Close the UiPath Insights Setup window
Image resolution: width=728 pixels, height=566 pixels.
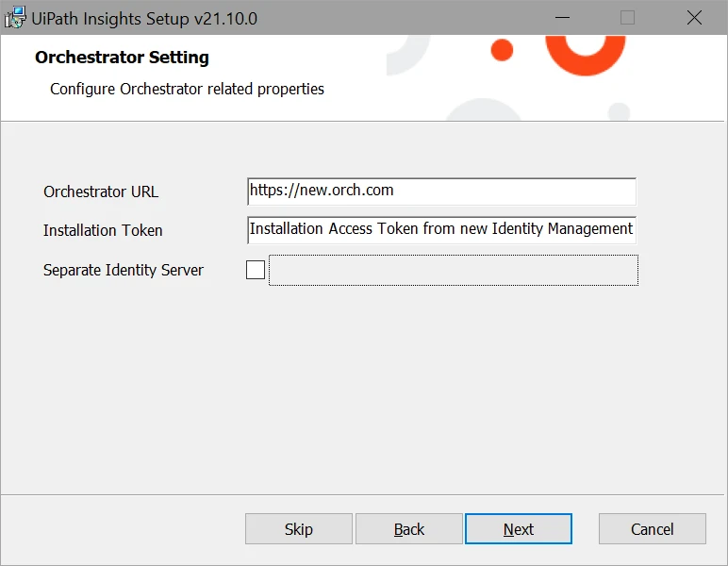point(695,18)
